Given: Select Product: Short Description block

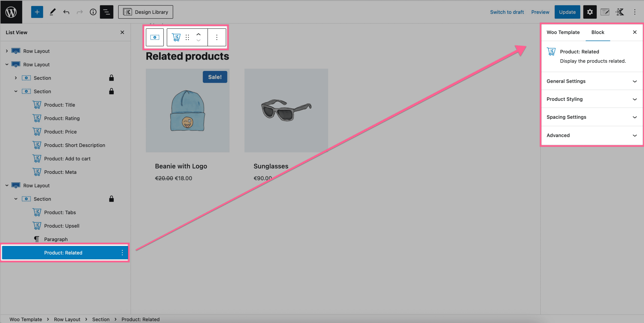Looking at the screenshot, I should tap(75, 145).
